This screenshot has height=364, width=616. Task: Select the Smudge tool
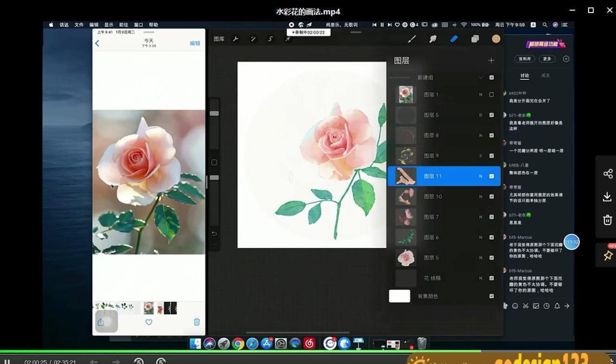click(x=433, y=38)
